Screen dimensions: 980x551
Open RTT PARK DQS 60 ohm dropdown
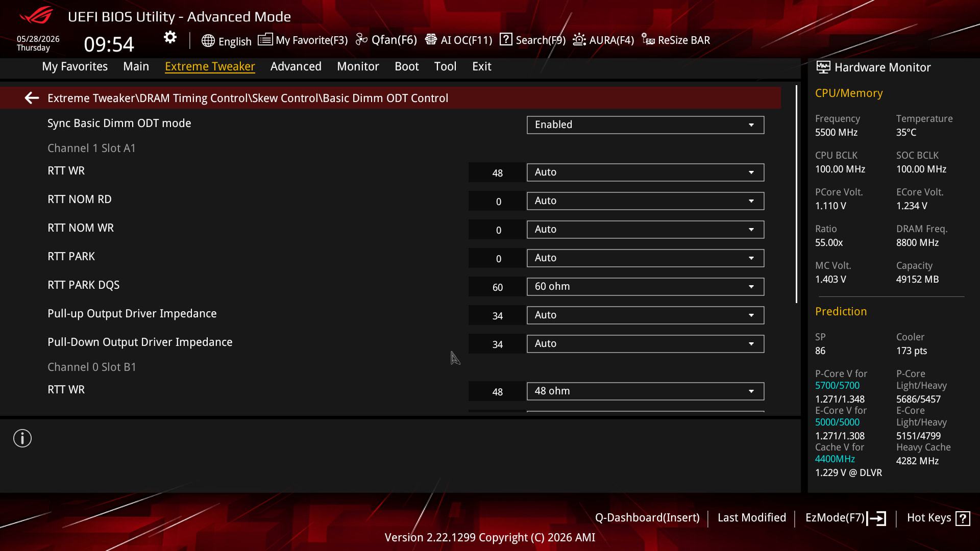645,287
